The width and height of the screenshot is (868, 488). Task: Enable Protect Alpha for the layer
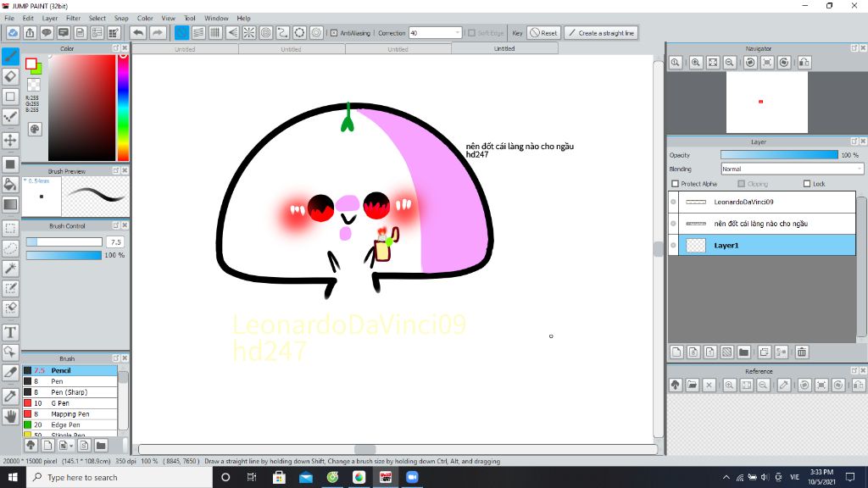pos(675,184)
